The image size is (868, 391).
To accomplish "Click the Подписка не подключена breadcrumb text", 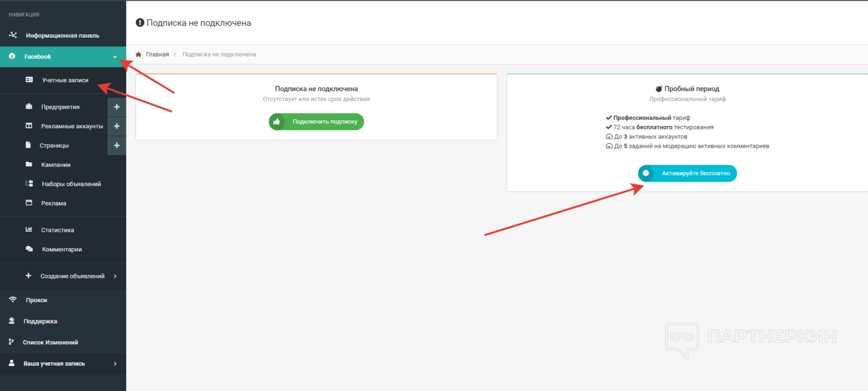I will 219,54.
